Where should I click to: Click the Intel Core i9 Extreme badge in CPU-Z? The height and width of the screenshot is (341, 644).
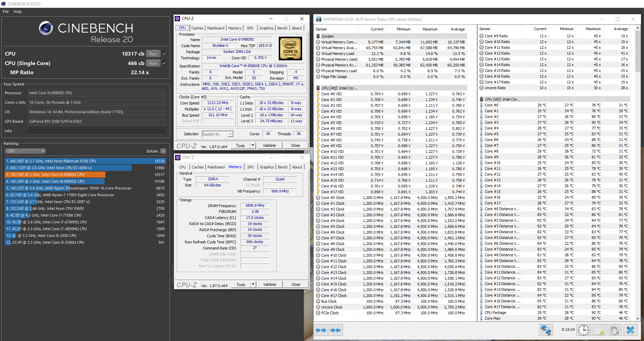pos(290,48)
